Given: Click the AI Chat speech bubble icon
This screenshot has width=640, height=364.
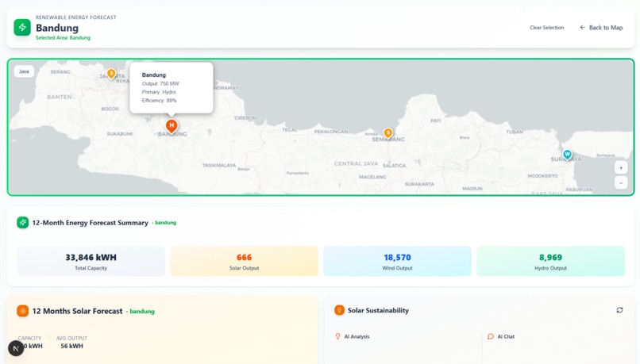Looking at the screenshot, I should click(x=491, y=336).
